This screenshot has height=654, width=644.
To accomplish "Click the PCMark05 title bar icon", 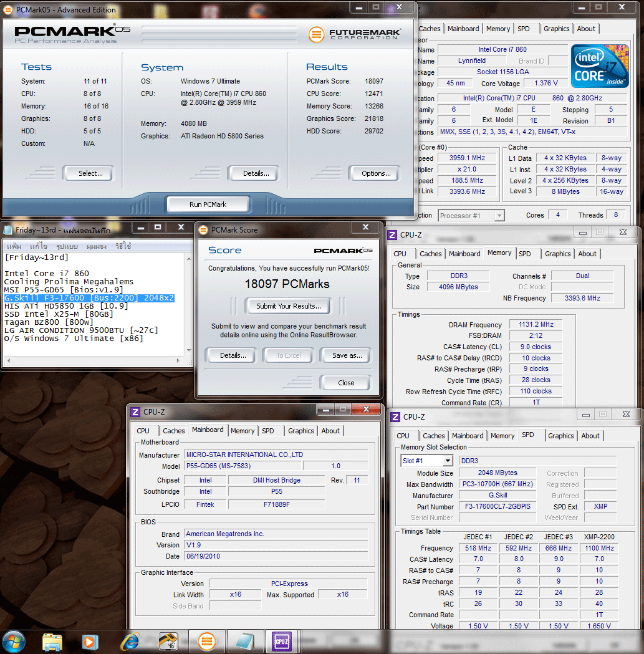I will click(x=8, y=9).
